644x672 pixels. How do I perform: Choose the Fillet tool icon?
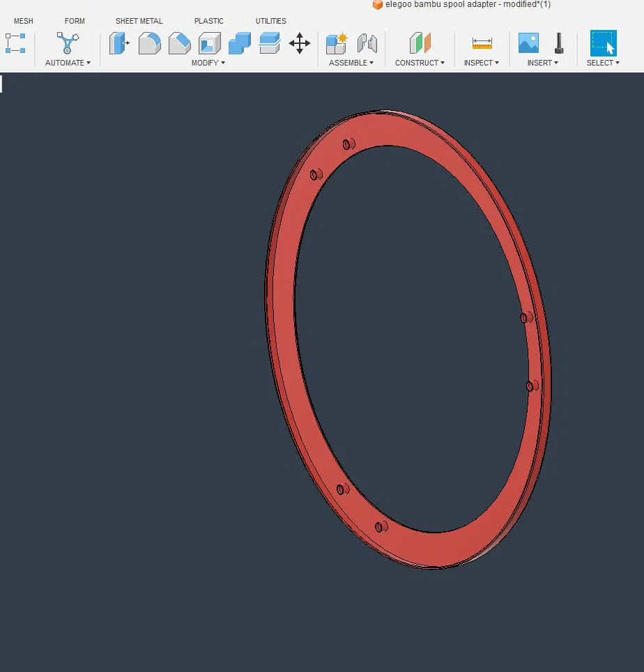pos(150,43)
